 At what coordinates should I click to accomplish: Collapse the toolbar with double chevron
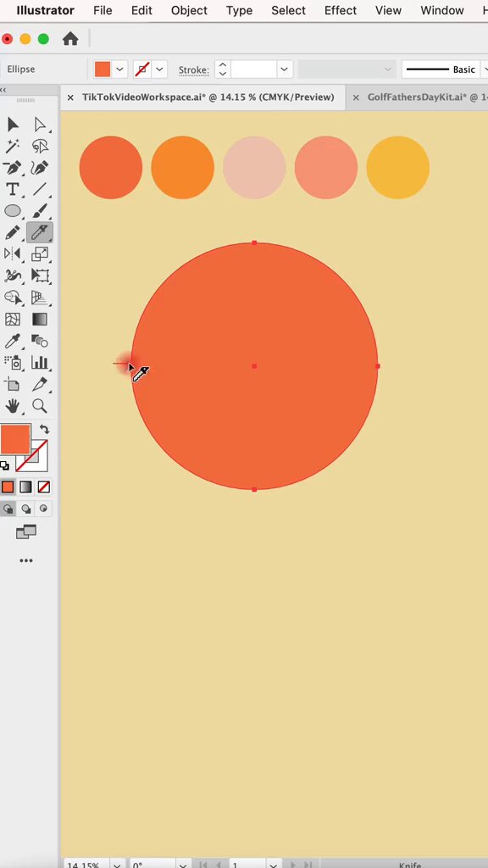(x=3, y=90)
